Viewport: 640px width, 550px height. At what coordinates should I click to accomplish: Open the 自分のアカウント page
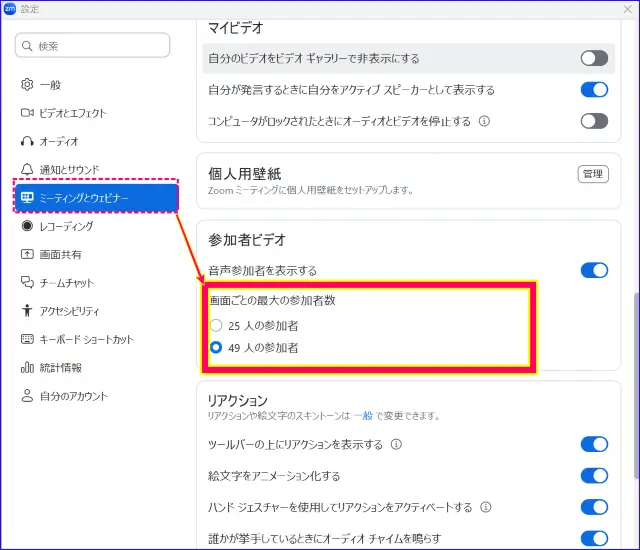tap(97, 395)
